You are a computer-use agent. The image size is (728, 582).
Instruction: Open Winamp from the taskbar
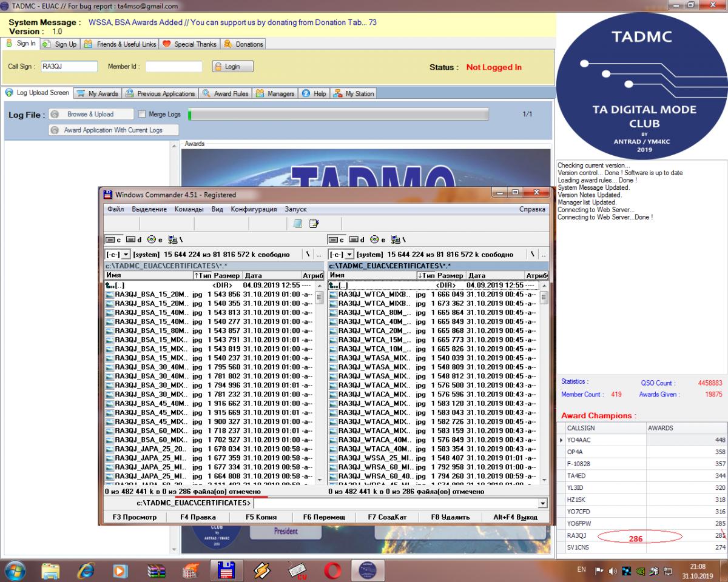tap(261, 569)
